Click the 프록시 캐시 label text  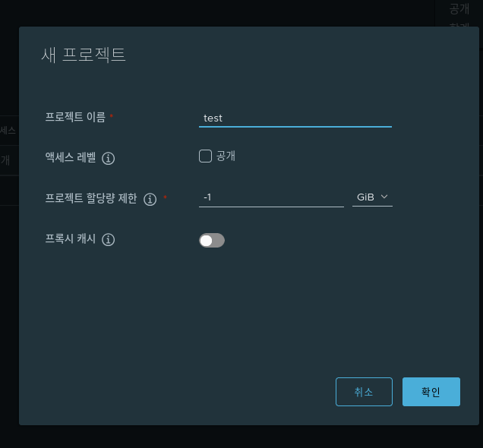click(x=71, y=240)
